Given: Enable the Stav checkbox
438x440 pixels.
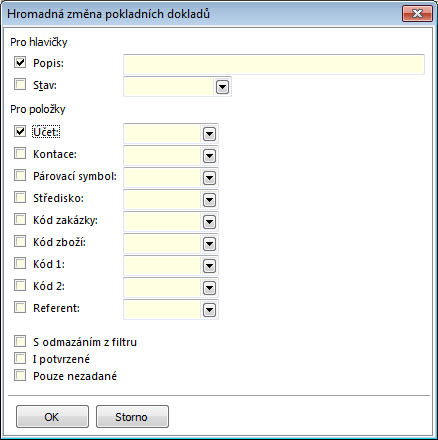Looking at the screenshot, I should [x=20, y=84].
